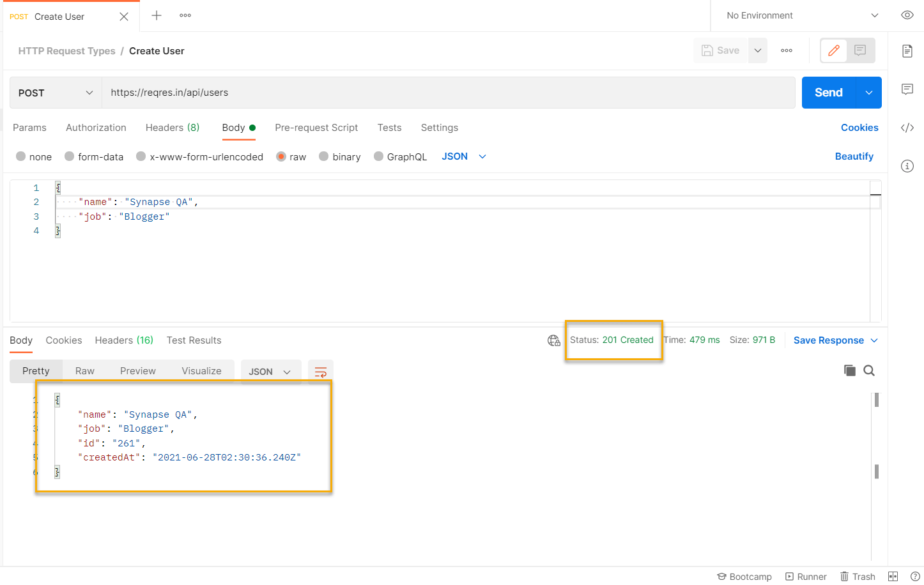924x585 pixels.
Task: Open the Settings tab
Action: click(x=440, y=128)
